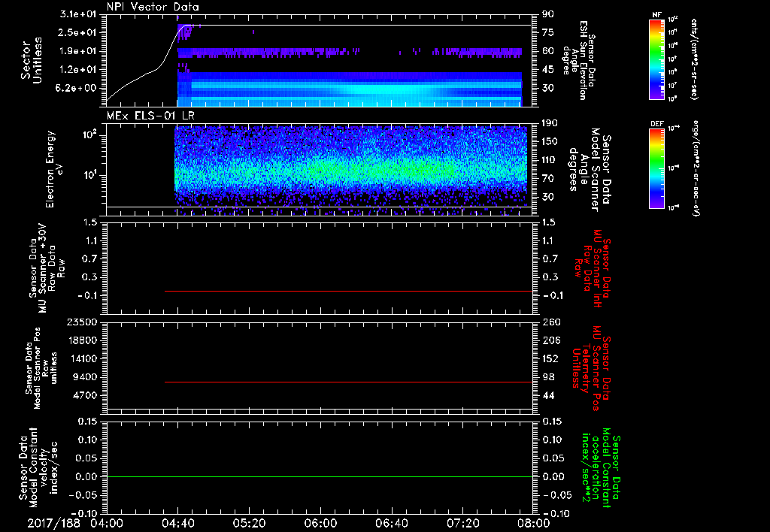Click the '18800' scanner position tick value

(82, 340)
